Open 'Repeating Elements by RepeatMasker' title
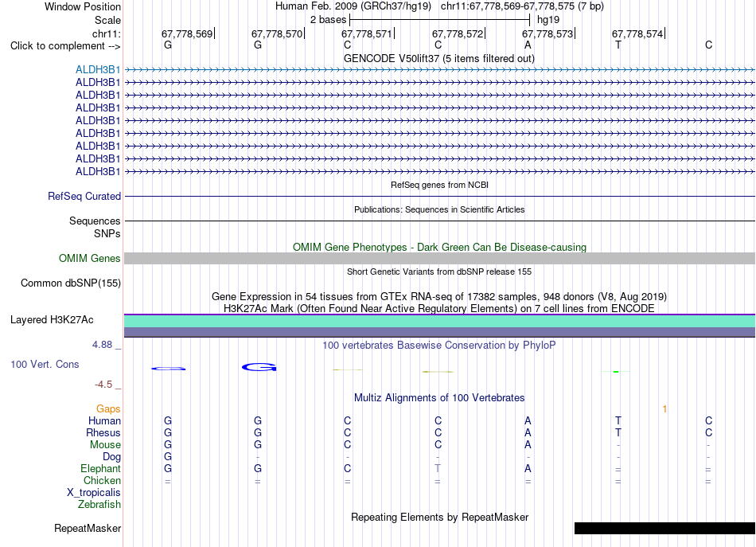Screen dimensions: 756x547 pos(439,517)
